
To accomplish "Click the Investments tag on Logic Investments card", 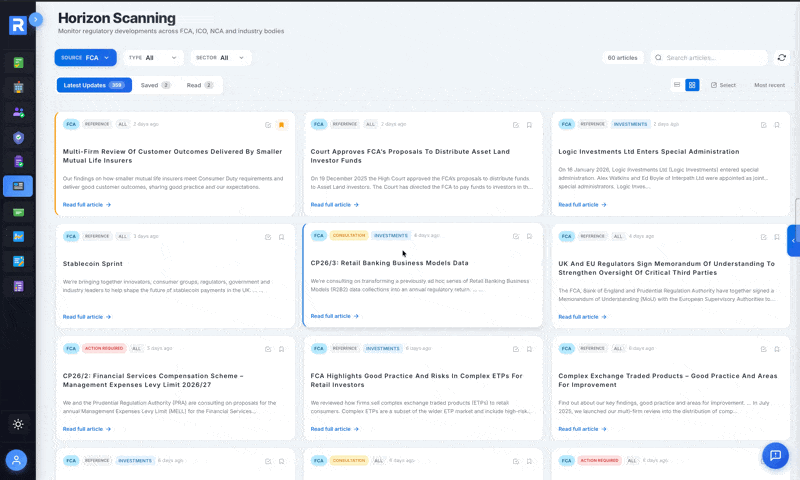I will 630,124.
